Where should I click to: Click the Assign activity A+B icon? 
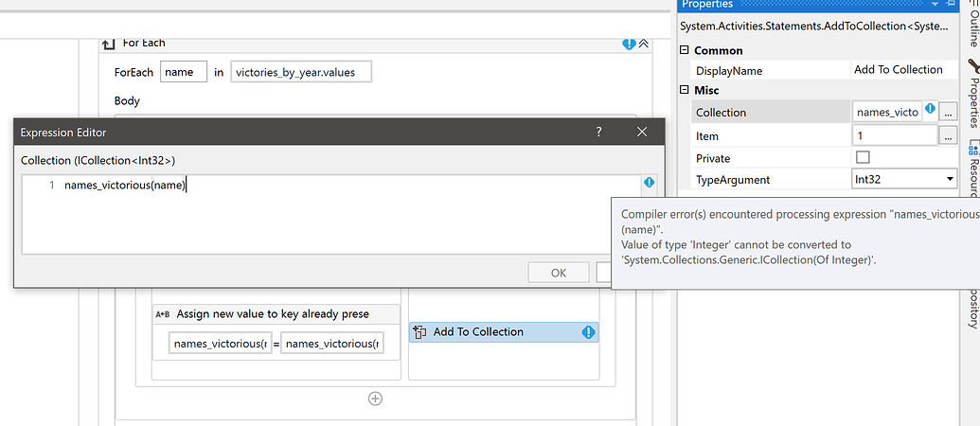(x=161, y=314)
